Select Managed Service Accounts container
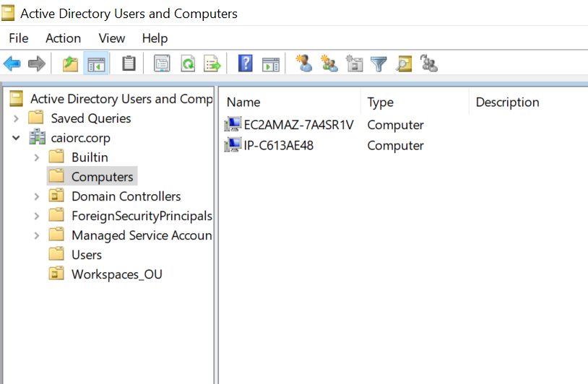Screen dimensions: 588x384 pos(142,235)
